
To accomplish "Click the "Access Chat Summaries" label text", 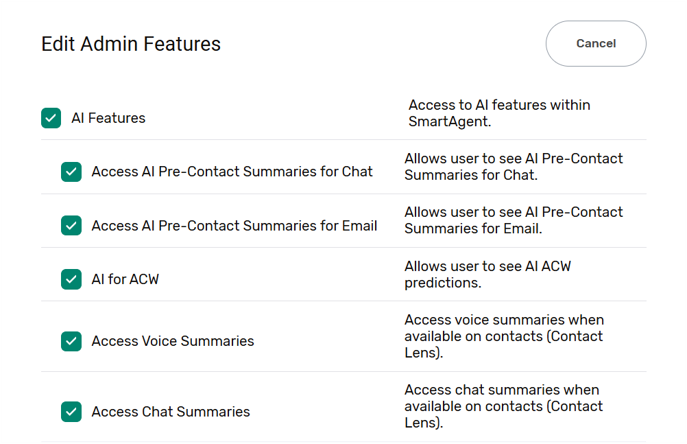I will pos(170,411).
